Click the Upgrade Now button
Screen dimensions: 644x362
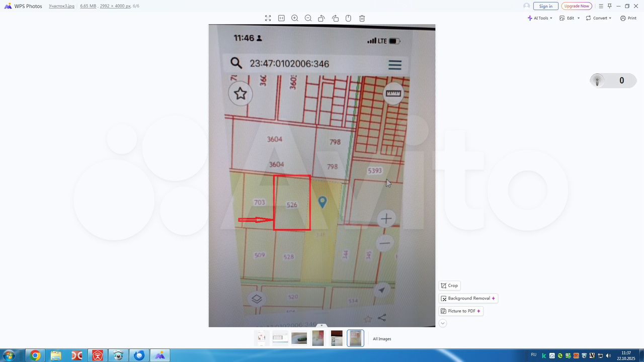(x=576, y=6)
